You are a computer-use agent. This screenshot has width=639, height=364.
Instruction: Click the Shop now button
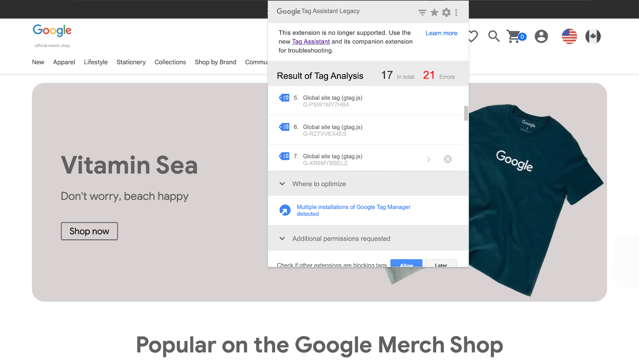click(x=89, y=231)
